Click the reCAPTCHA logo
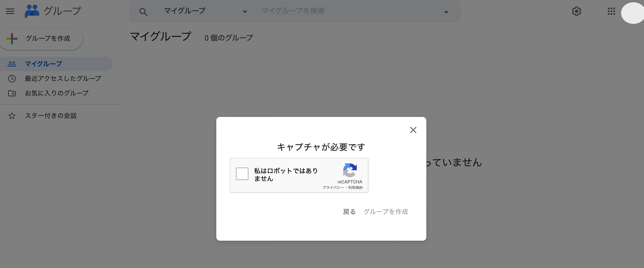 coord(350,170)
